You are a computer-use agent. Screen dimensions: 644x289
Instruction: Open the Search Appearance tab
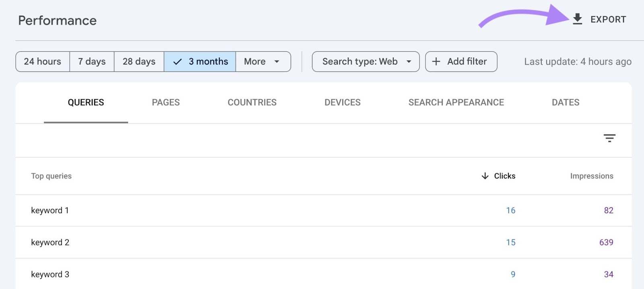pos(456,102)
